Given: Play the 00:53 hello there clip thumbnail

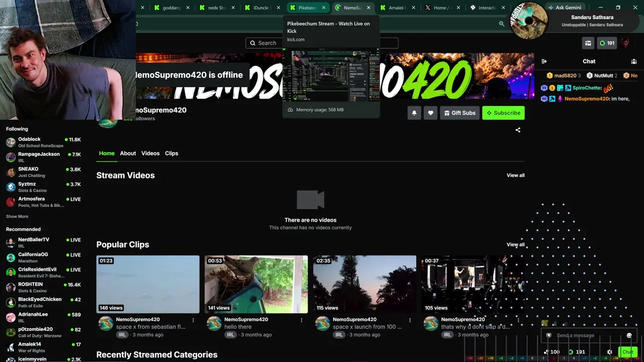Looking at the screenshot, I should [256, 284].
